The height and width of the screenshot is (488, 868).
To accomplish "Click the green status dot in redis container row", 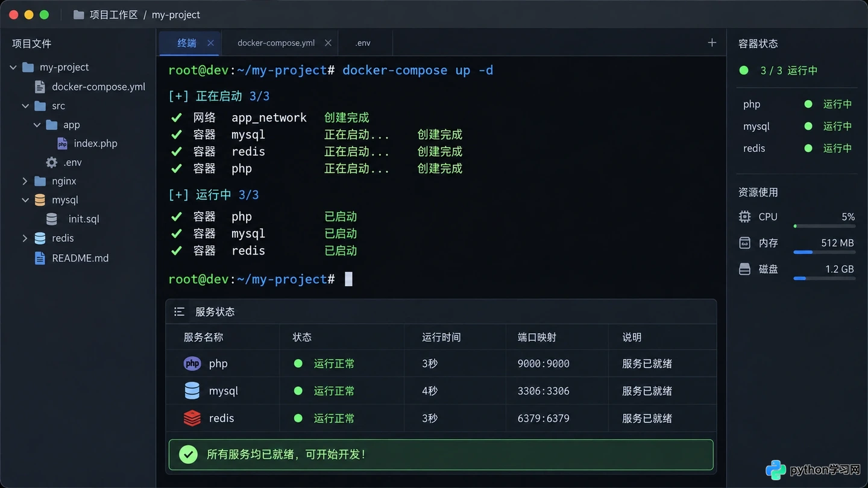I will point(808,148).
